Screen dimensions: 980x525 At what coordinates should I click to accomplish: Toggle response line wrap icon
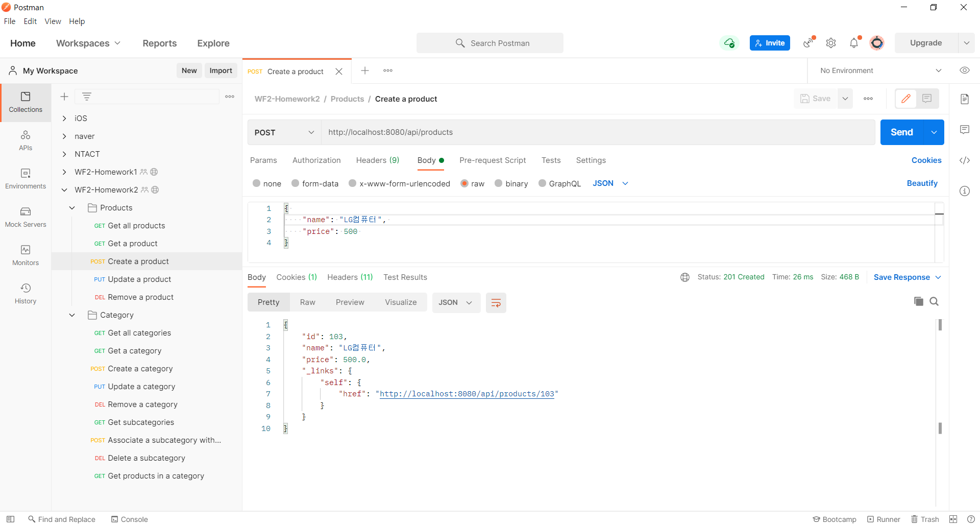tap(496, 303)
